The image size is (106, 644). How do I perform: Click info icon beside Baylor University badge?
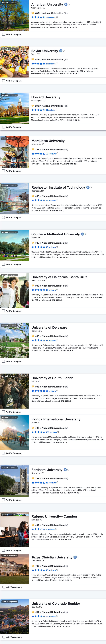(64, 51)
